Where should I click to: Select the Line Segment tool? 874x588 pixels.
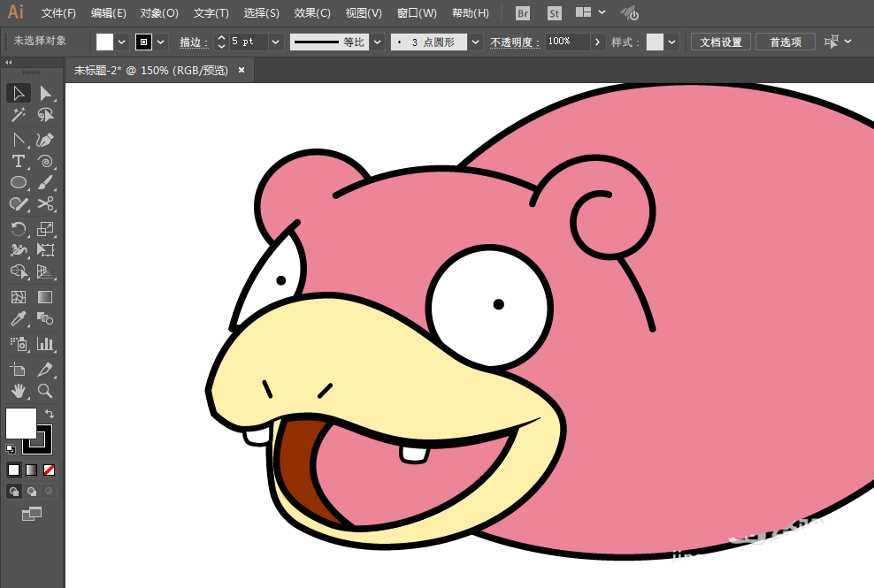[19, 140]
